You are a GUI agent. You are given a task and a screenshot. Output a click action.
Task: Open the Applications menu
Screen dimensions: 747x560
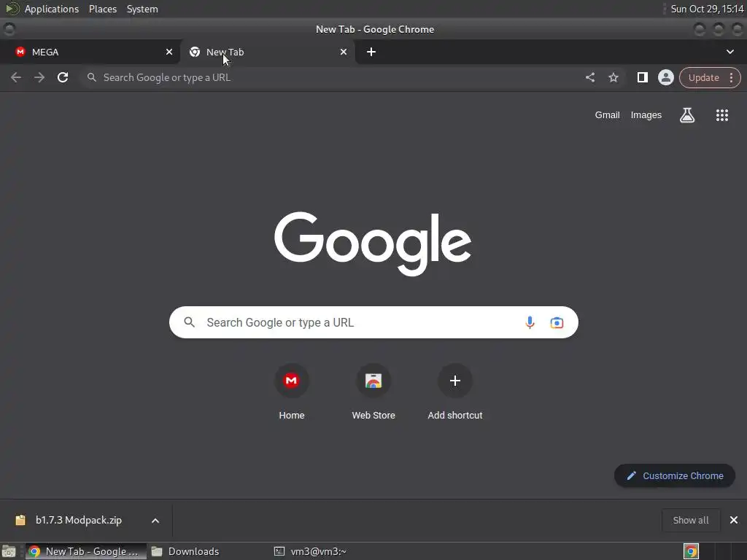[x=52, y=9]
